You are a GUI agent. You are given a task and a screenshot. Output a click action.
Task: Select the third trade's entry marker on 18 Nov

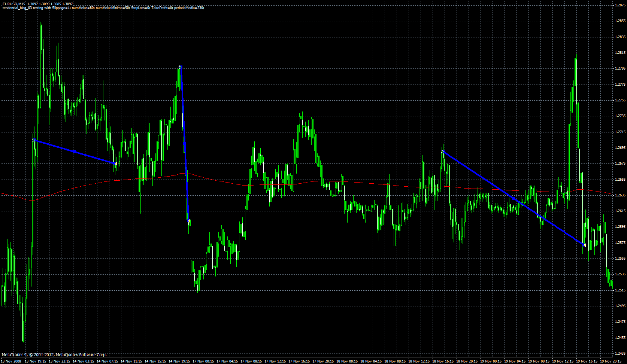(442, 152)
